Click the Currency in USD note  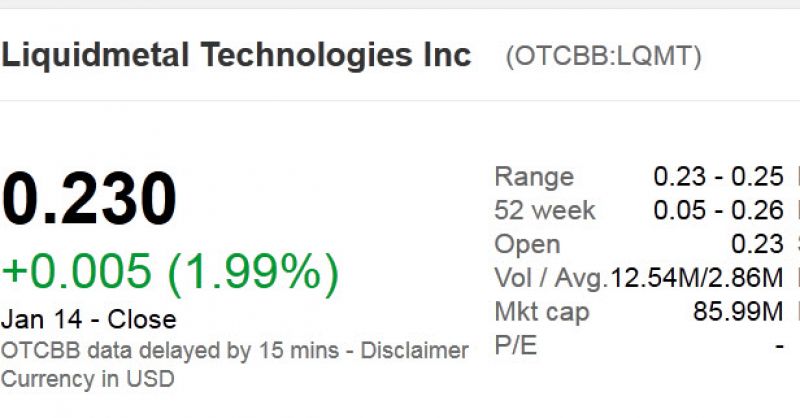click(88, 379)
